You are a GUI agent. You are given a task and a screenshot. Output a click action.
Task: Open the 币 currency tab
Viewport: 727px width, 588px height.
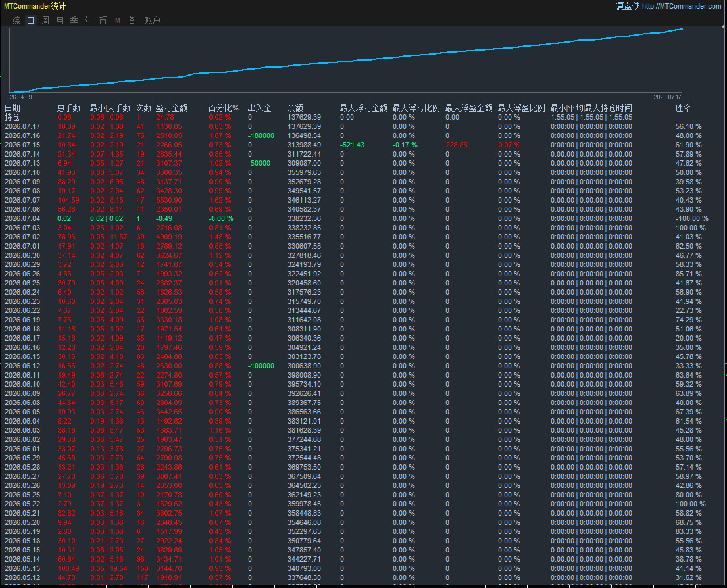103,20
